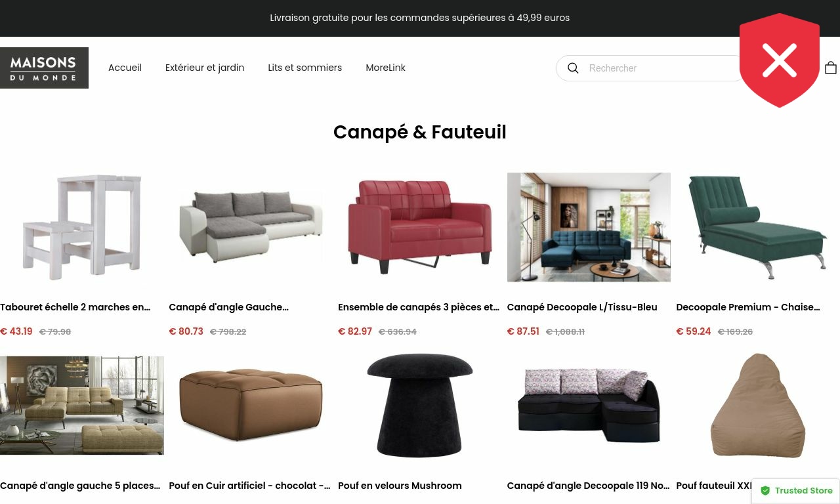Focus the Rechercher search field
The height and width of the screenshot is (504, 840).
663,68
